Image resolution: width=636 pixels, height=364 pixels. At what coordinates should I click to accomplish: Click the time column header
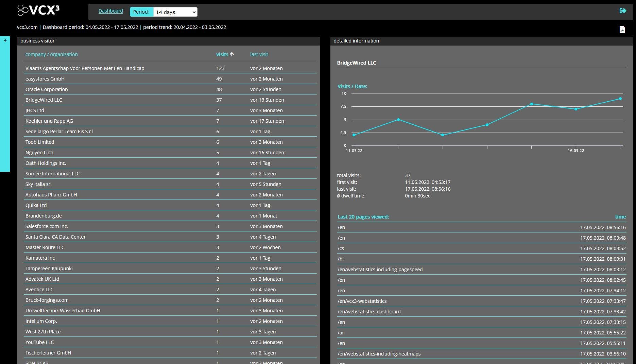tap(620, 217)
